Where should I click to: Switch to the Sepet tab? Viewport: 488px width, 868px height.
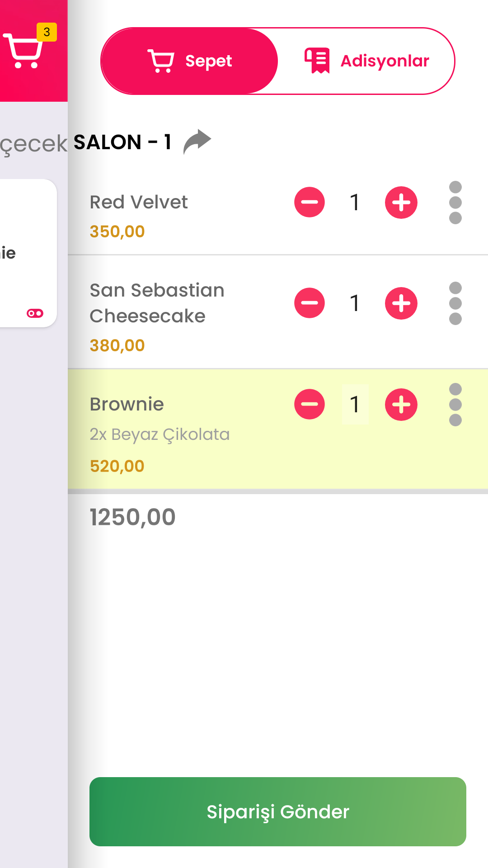[x=190, y=61]
